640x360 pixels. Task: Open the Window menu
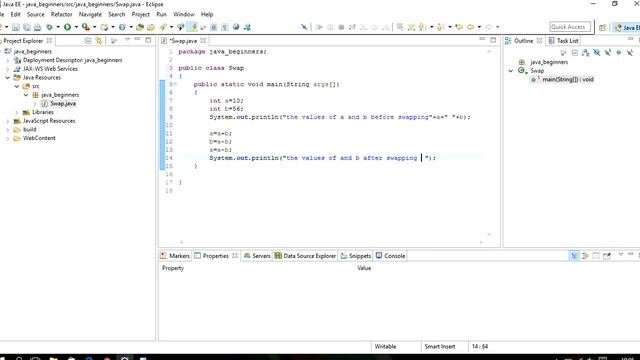coord(184,14)
